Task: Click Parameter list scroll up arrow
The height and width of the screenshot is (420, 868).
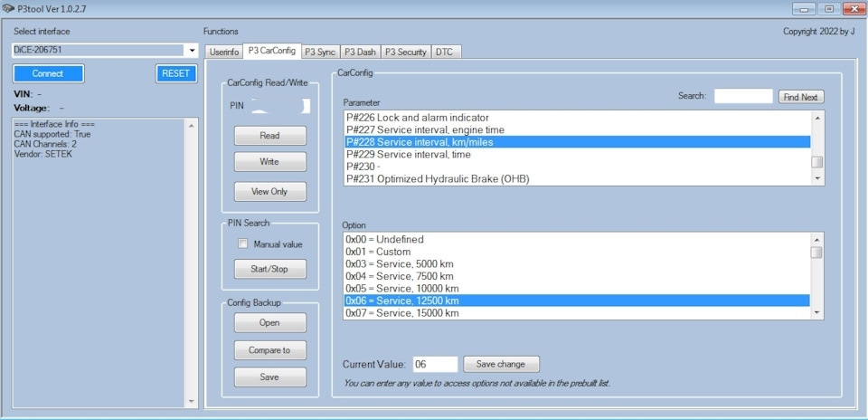Action: point(817,117)
